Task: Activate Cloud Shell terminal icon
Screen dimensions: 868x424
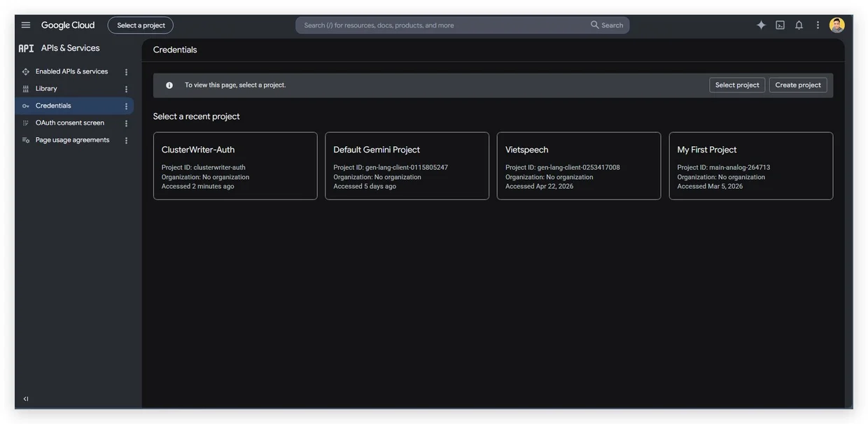Action: point(780,25)
